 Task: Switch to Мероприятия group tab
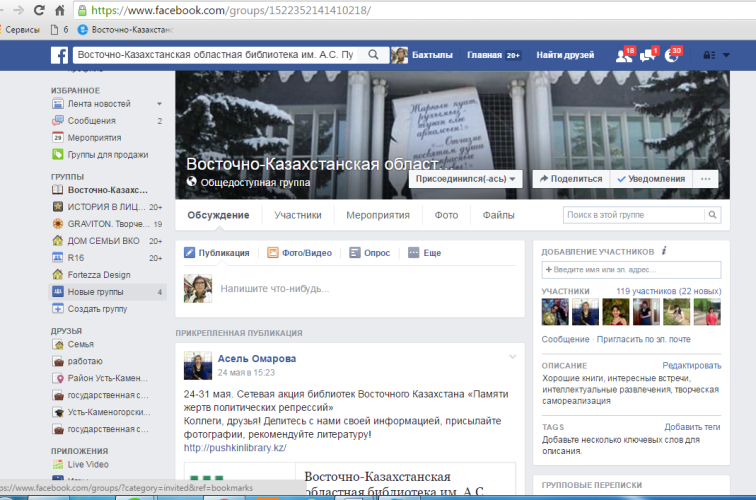coord(378,215)
